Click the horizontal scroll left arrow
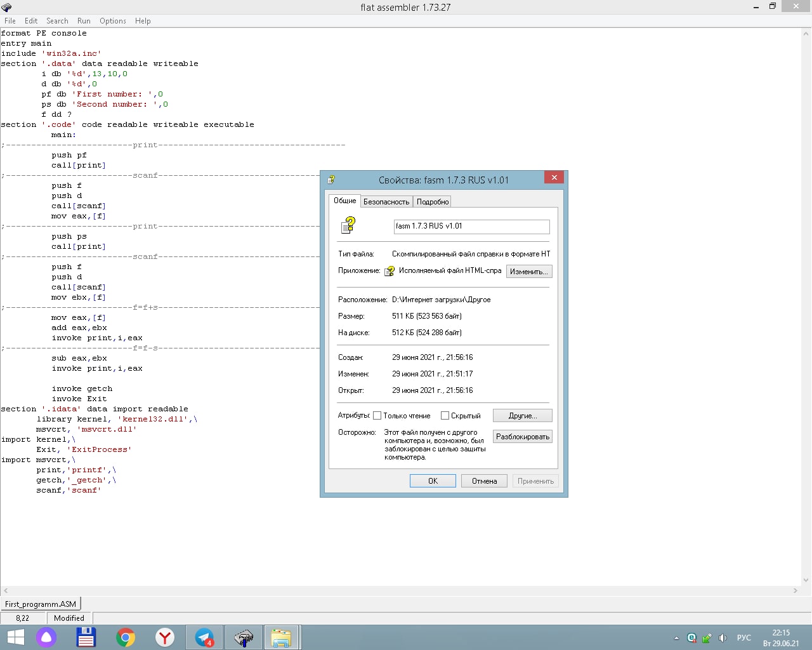This screenshot has width=812, height=650. click(5, 590)
